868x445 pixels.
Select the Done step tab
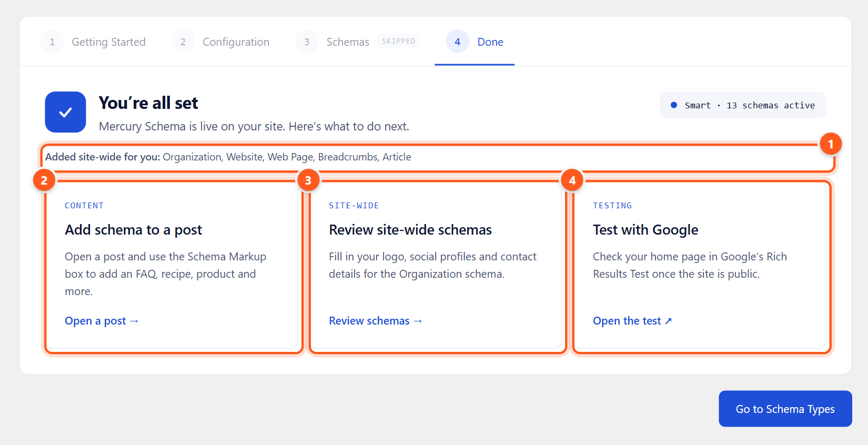[475, 42]
